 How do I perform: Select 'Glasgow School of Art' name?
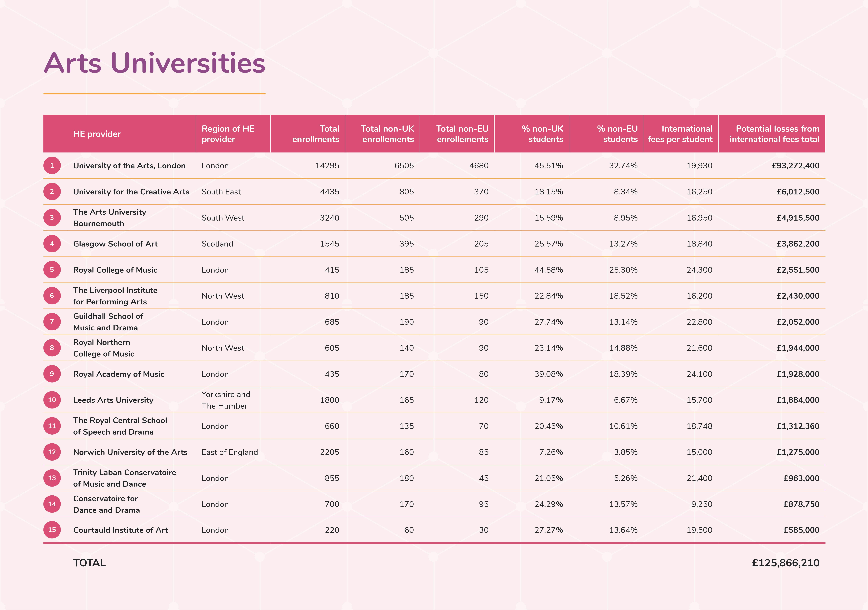pos(115,244)
